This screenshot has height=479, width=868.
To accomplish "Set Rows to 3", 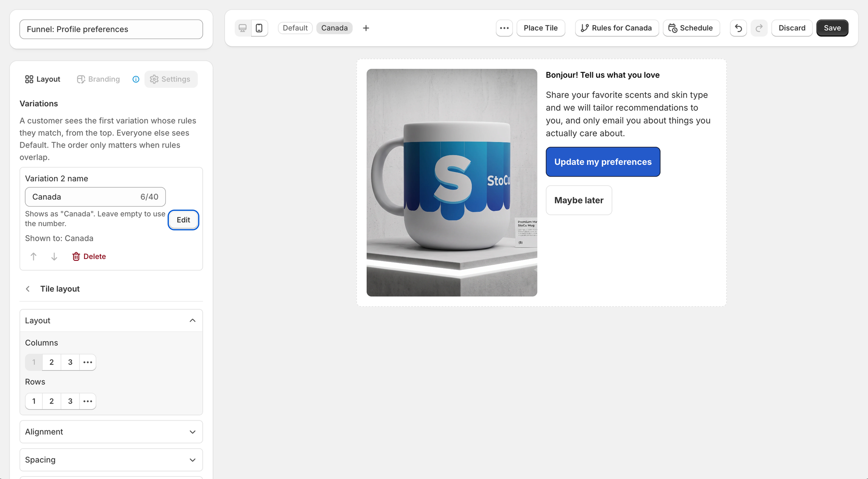I will [70, 401].
